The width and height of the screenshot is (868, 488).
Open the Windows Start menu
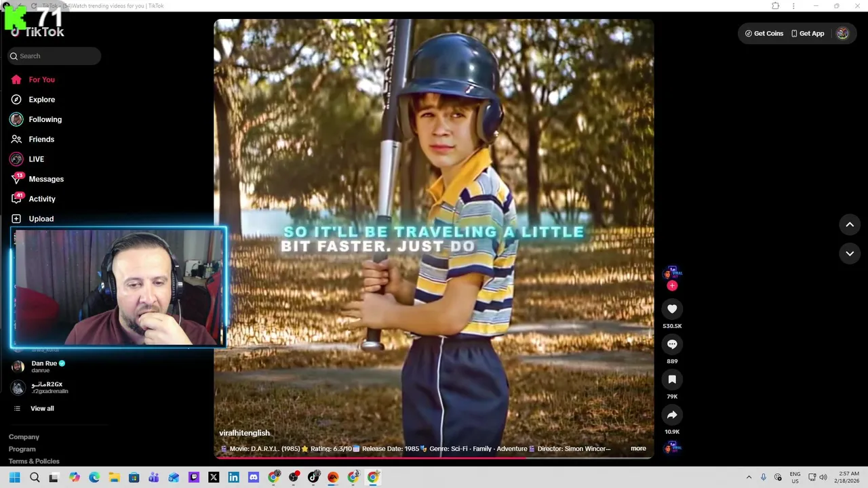coord(14,478)
